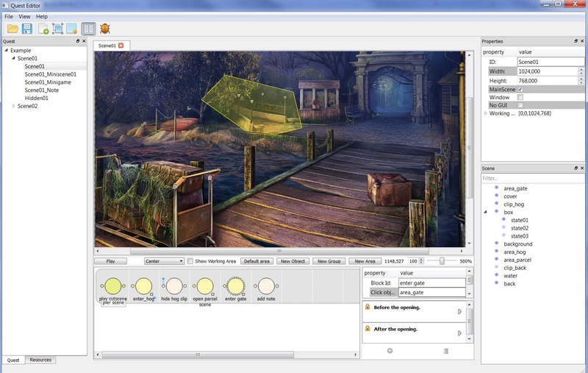The width and height of the screenshot is (588, 373).
Task: Click the new document icon with plus
Action: 44,29
